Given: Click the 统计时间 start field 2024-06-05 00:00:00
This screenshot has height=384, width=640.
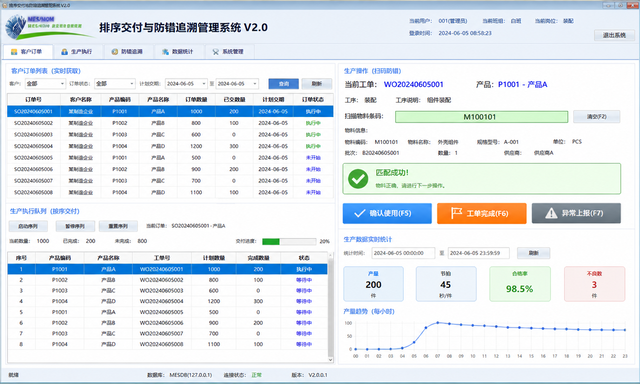Looking at the screenshot, I should click(x=403, y=253).
